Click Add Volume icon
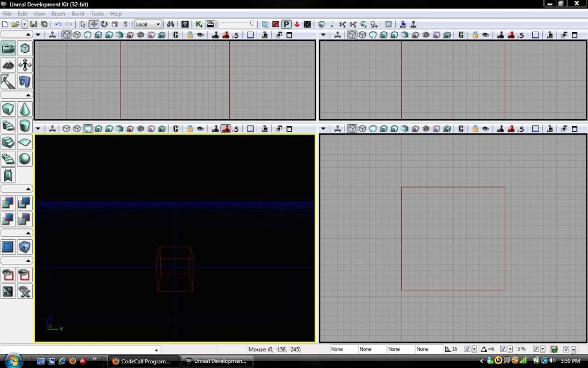Screen dimensions: 588x368 point(25,247)
